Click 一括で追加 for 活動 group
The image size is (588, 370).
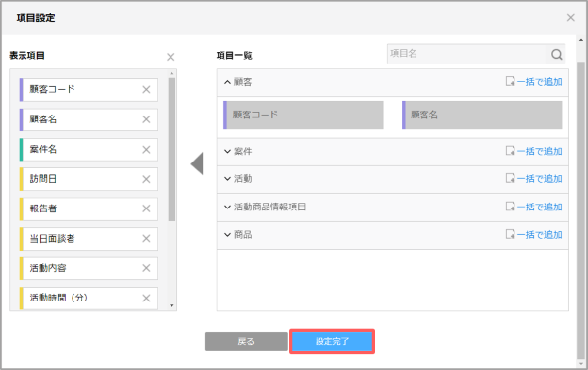point(534,178)
